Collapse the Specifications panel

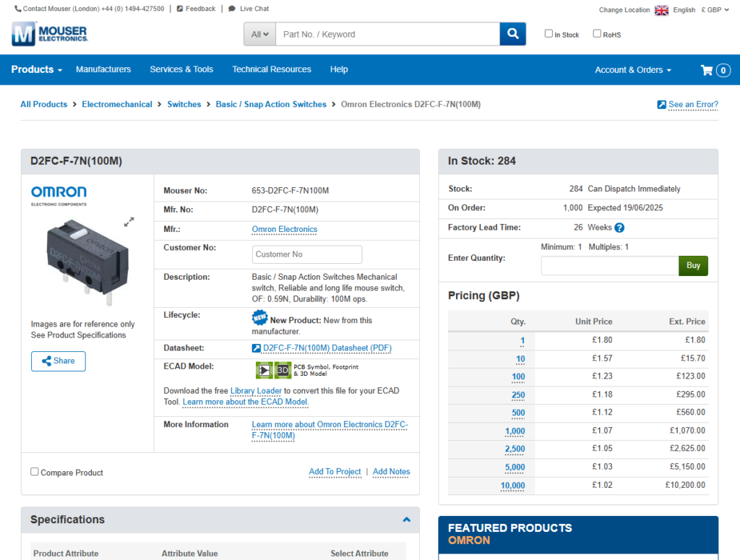(x=406, y=520)
